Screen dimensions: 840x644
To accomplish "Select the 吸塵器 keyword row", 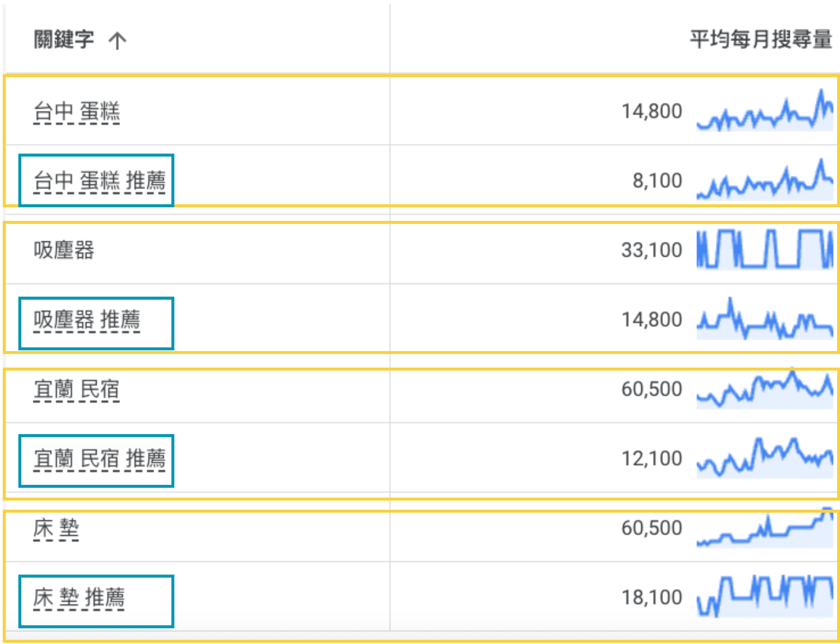I will 64,250.
